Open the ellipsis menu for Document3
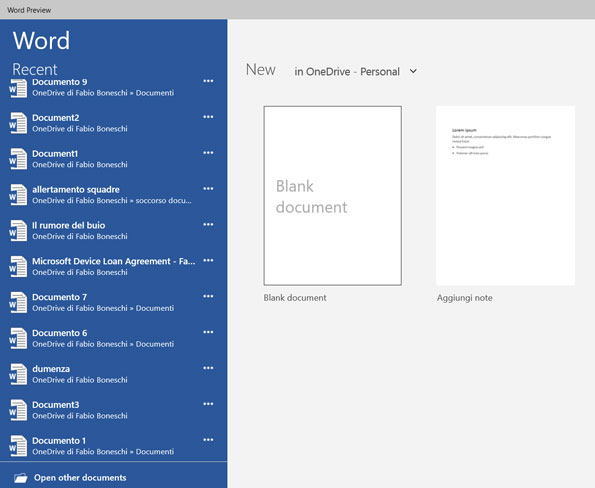 [208, 404]
